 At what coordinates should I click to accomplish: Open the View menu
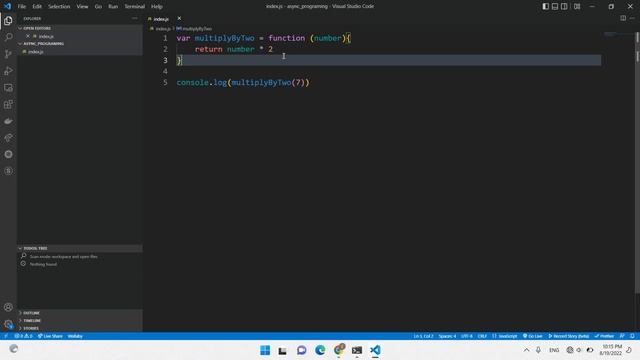(82, 7)
